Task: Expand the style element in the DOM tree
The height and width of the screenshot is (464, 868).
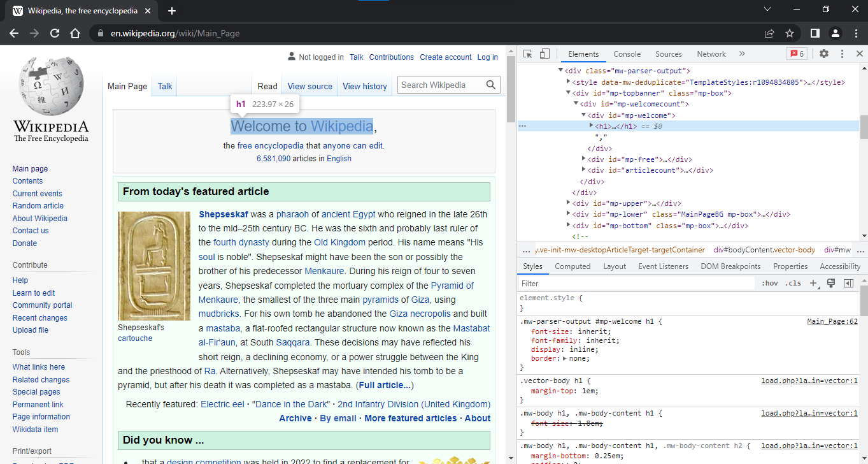Action: (568, 82)
